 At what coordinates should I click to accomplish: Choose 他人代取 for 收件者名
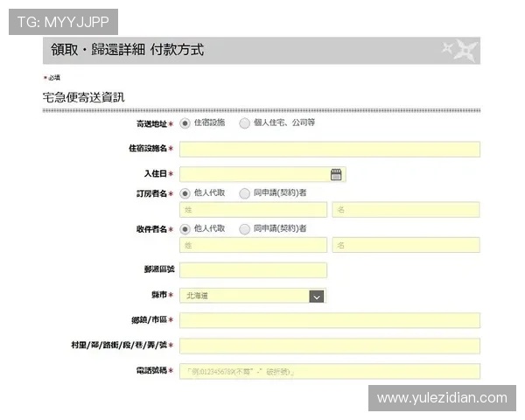pyautogui.click(x=185, y=229)
